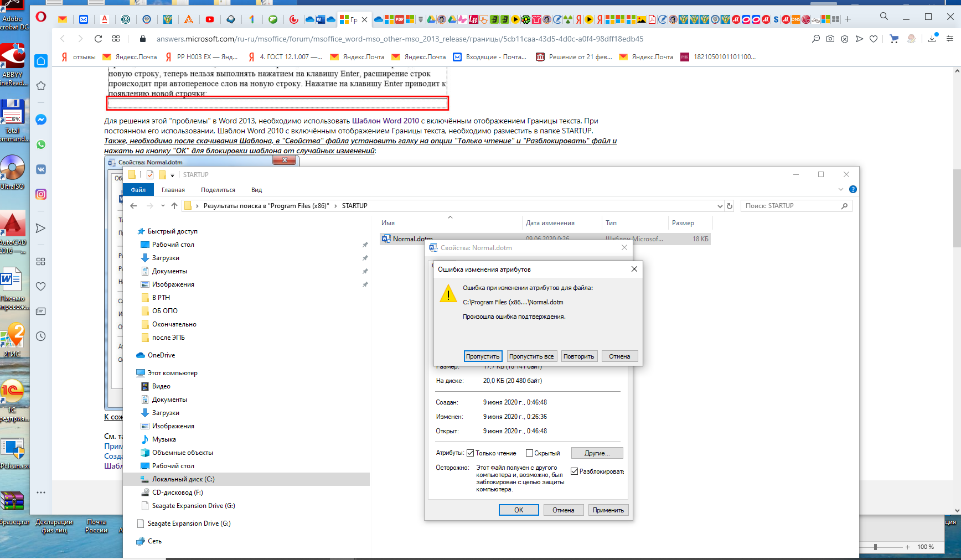
Task: Open Quick Access Toolbar customize dropdown
Action: point(172,175)
